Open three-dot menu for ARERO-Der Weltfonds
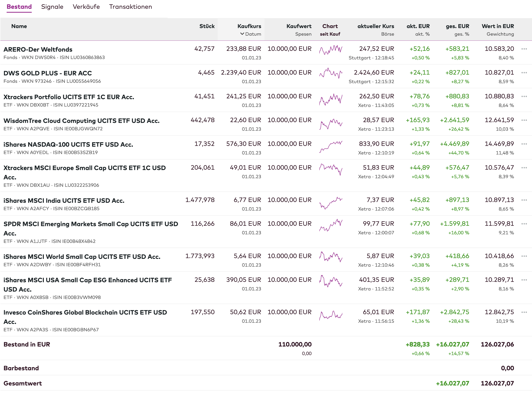The width and height of the screenshot is (532, 395). pos(524,49)
